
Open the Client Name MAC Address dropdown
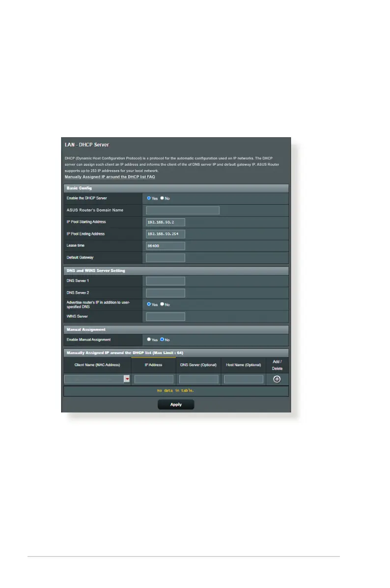coord(127,380)
